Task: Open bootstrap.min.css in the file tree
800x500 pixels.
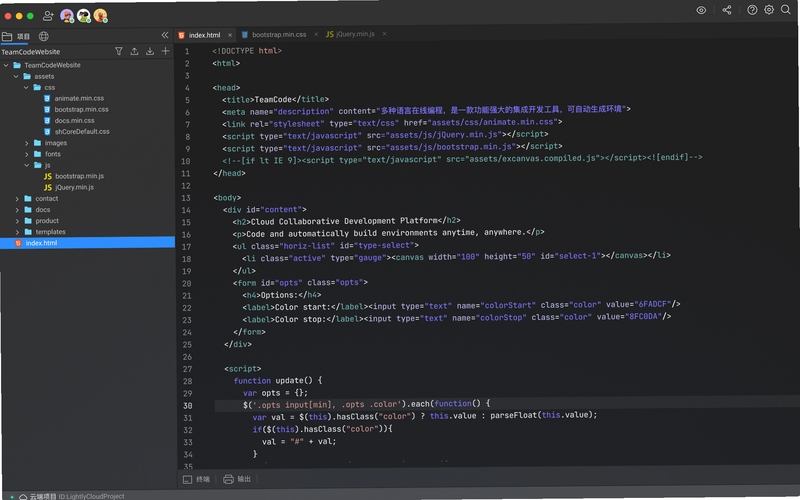Action: pos(81,110)
